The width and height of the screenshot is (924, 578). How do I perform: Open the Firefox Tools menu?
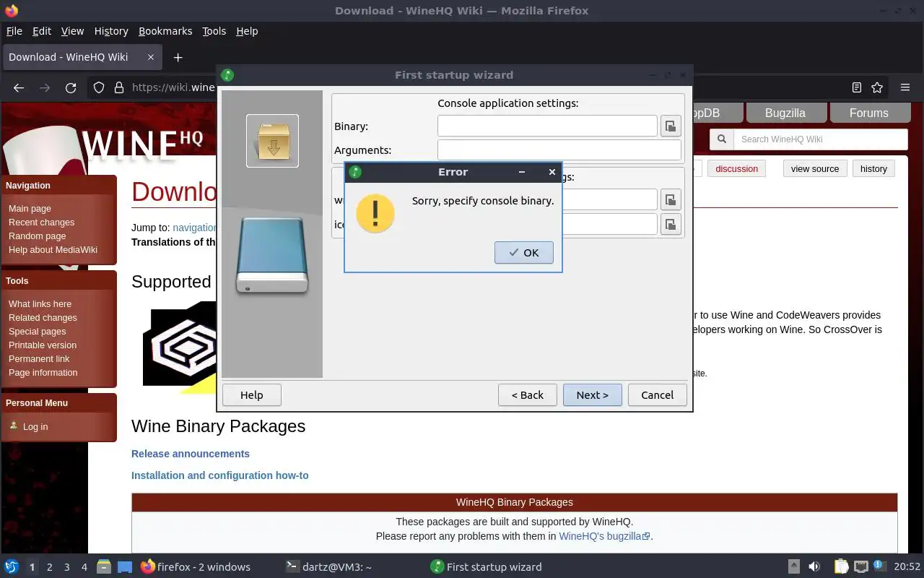click(214, 31)
